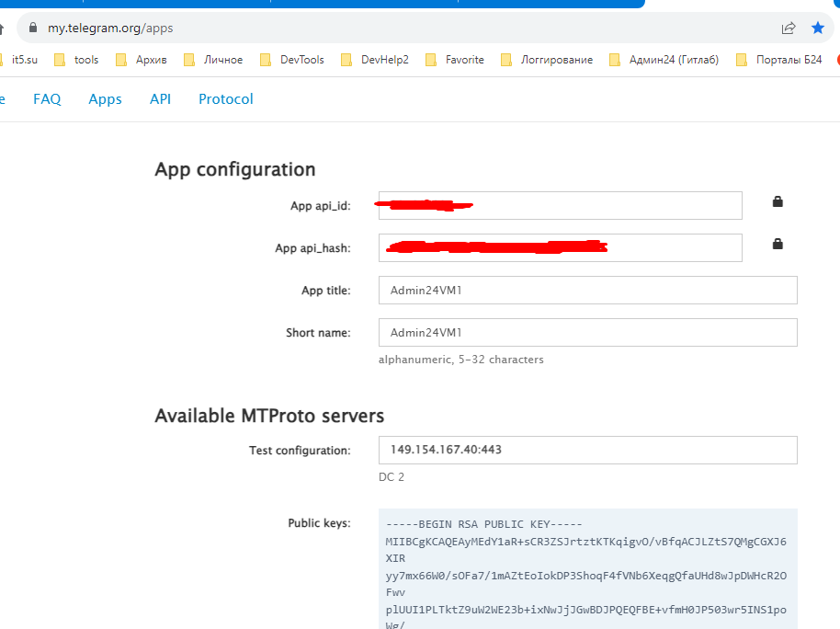Click the 'App api_hash:' label

pos(312,248)
